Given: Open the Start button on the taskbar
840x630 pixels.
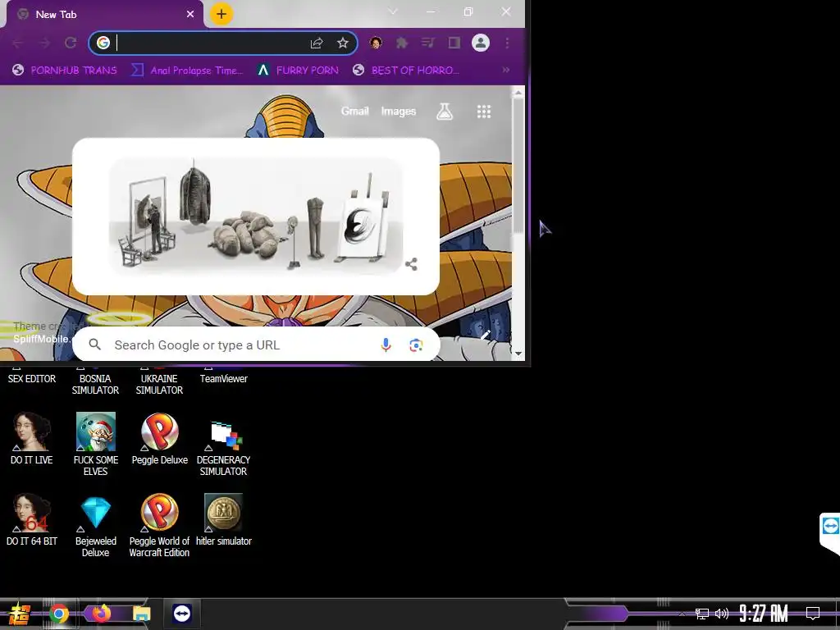Looking at the screenshot, I should (20, 614).
